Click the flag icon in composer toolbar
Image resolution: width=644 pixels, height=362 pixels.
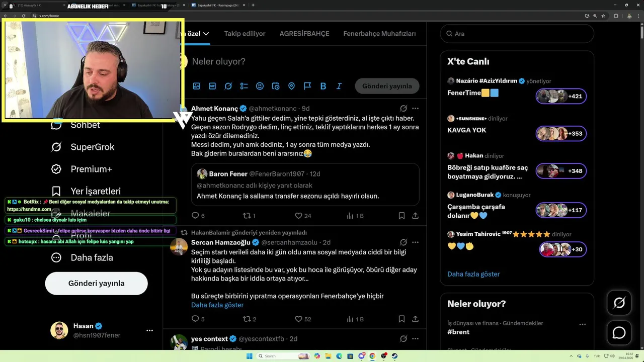click(307, 86)
